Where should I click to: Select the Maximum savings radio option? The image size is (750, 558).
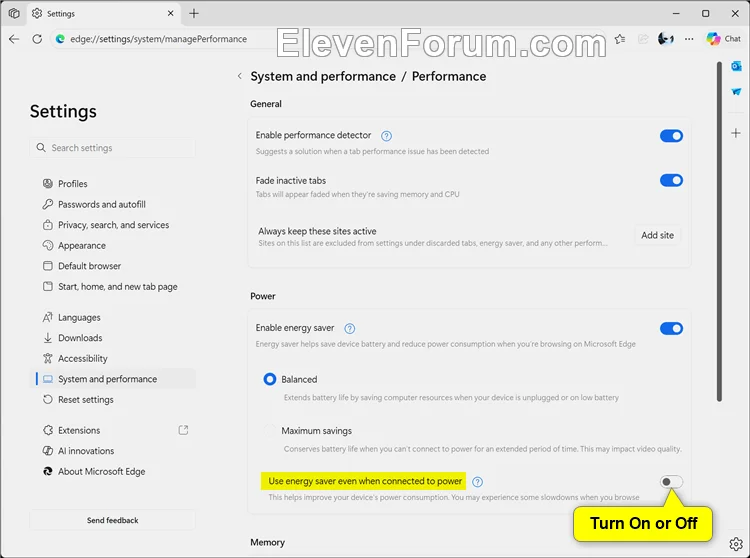[270, 430]
